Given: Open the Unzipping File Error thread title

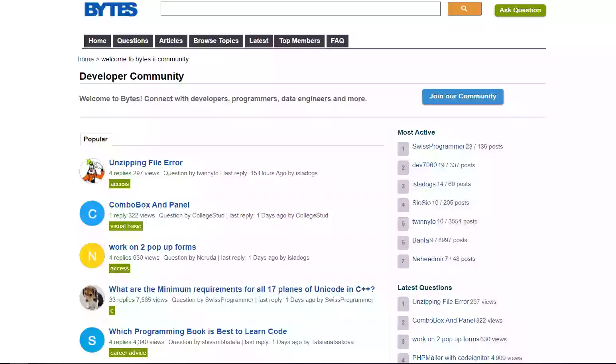Looking at the screenshot, I should coord(146,162).
